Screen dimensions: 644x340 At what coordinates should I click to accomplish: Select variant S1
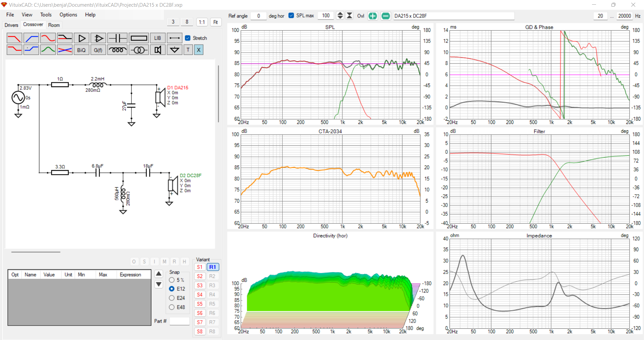click(x=200, y=267)
